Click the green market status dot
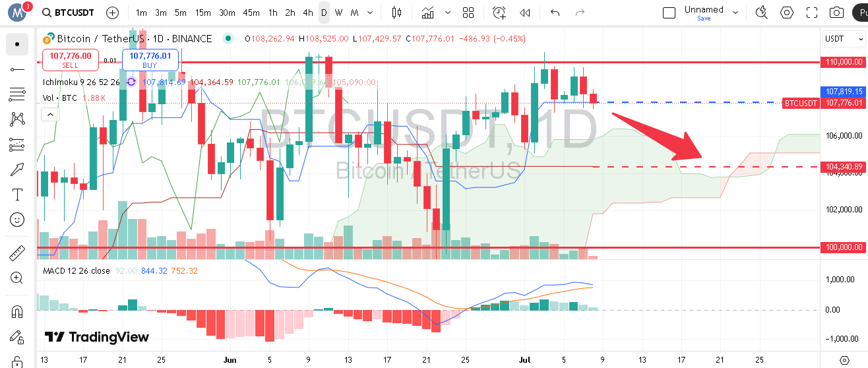Screen dimensions: 868x368 click(228, 38)
